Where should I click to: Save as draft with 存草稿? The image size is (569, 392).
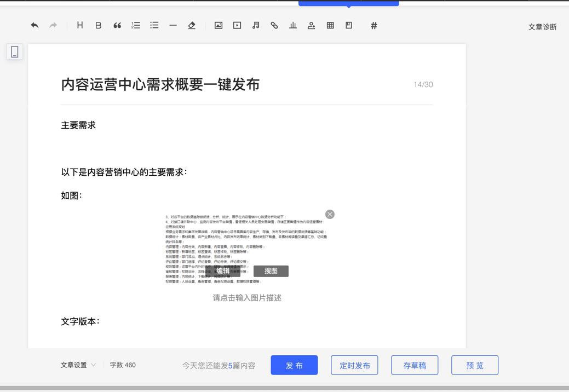pos(415,365)
